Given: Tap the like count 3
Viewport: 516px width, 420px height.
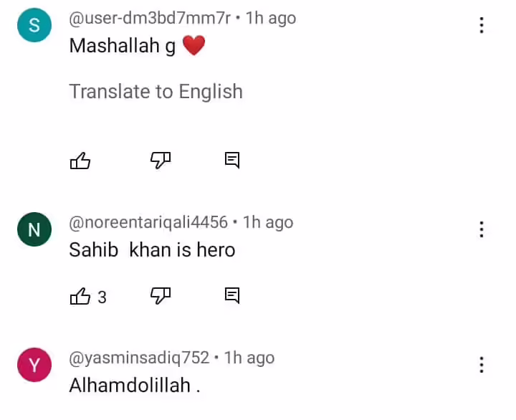Looking at the screenshot, I should 102,297.
